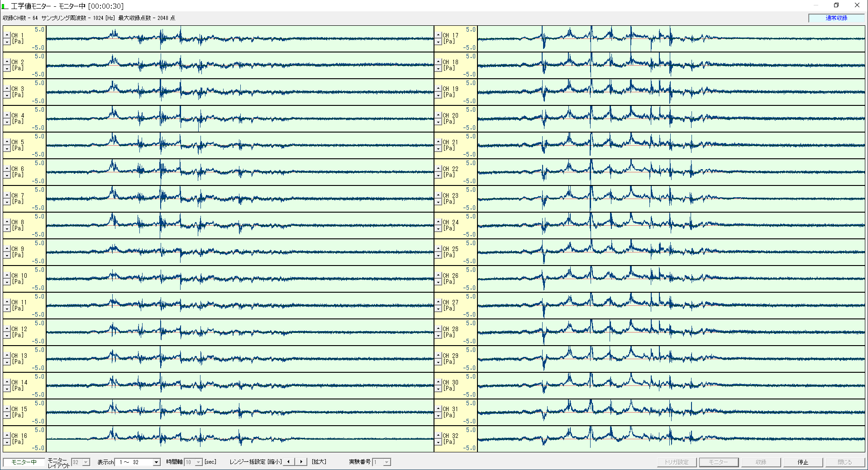868x470 pixels.
Task: Click the サンプリング周波数 - 1024 [Hz] text
Action: coord(78,18)
